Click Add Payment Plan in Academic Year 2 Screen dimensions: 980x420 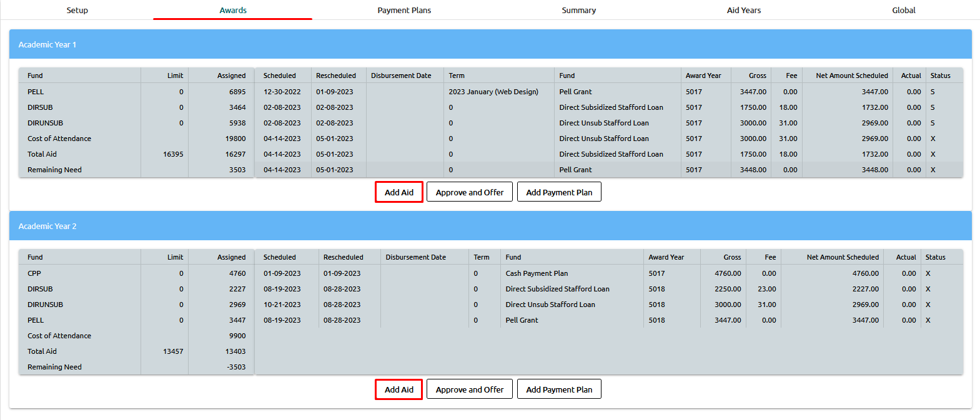(x=559, y=389)
